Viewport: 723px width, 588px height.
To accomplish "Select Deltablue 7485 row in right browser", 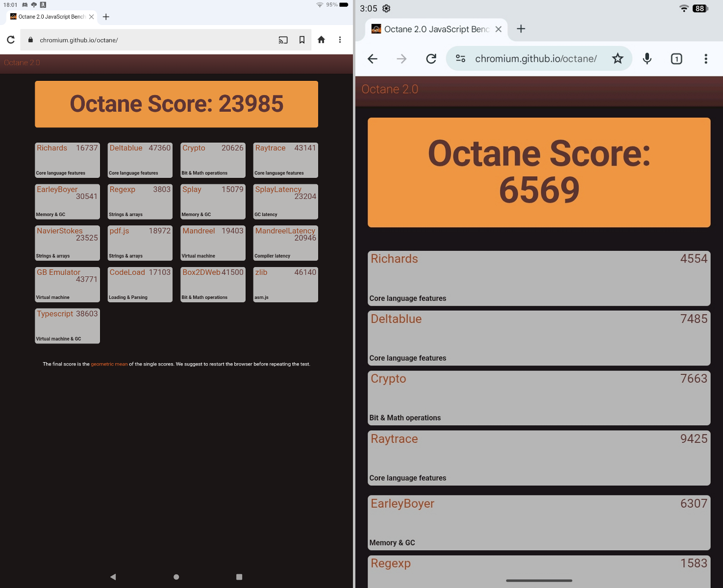I will tap(539, 338).
